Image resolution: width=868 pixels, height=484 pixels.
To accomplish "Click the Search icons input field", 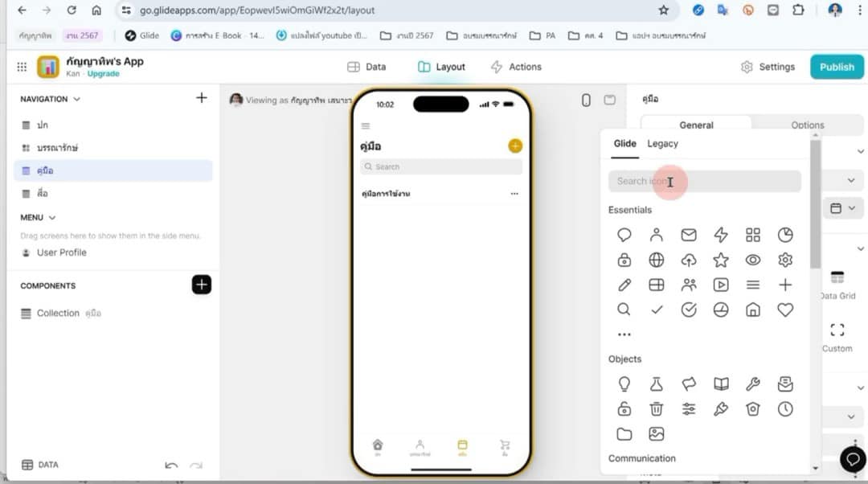I will (704, 181).
